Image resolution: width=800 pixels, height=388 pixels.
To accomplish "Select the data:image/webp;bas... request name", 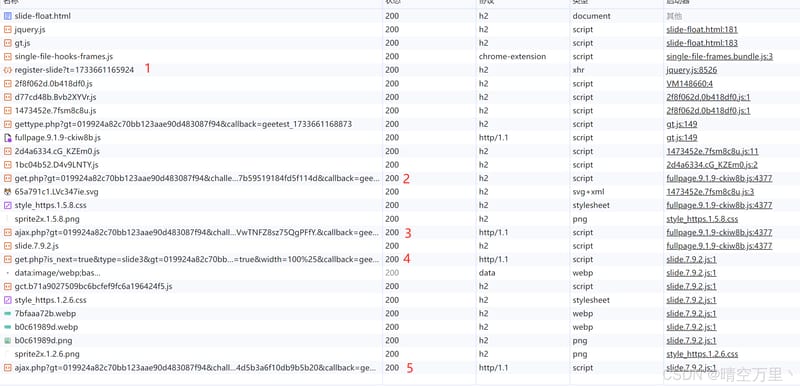I will click(58, 273).
